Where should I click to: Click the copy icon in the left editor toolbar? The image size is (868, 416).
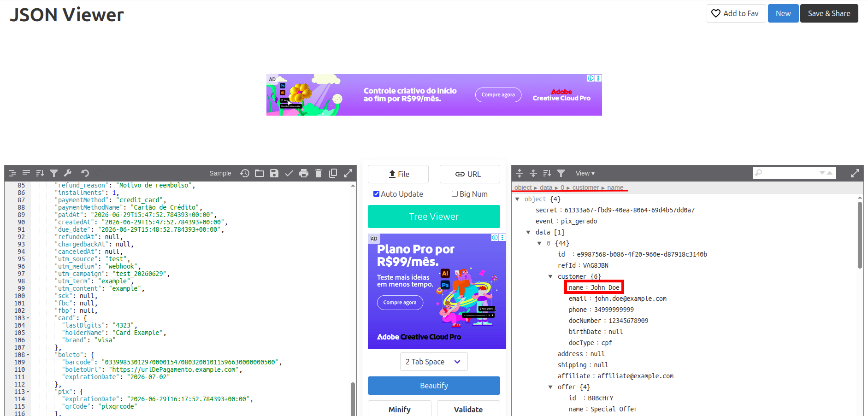333,173
